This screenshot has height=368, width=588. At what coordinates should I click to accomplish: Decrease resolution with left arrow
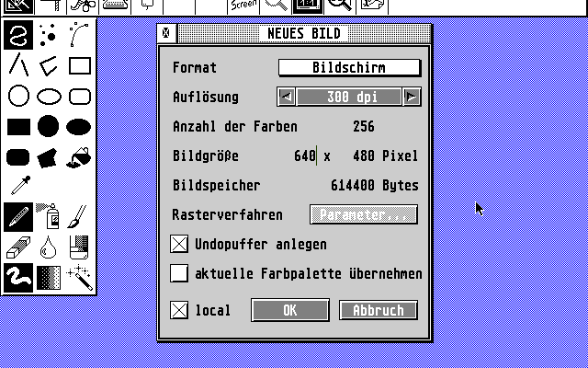coord(287,97)
